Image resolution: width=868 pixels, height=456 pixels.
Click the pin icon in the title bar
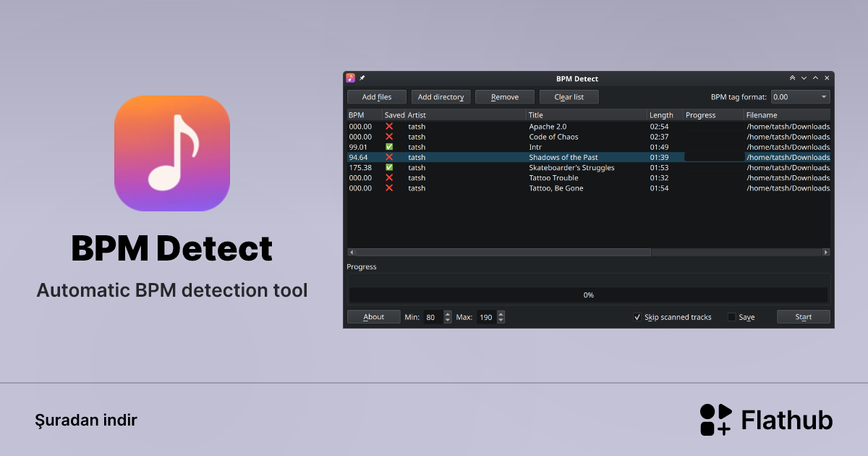[x=362, y=78]
